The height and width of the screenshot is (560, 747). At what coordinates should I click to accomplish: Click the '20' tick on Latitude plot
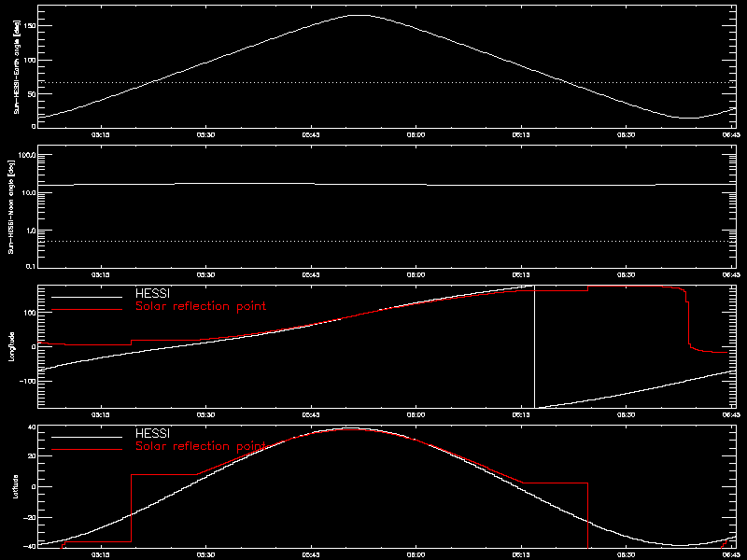[32, 456]
